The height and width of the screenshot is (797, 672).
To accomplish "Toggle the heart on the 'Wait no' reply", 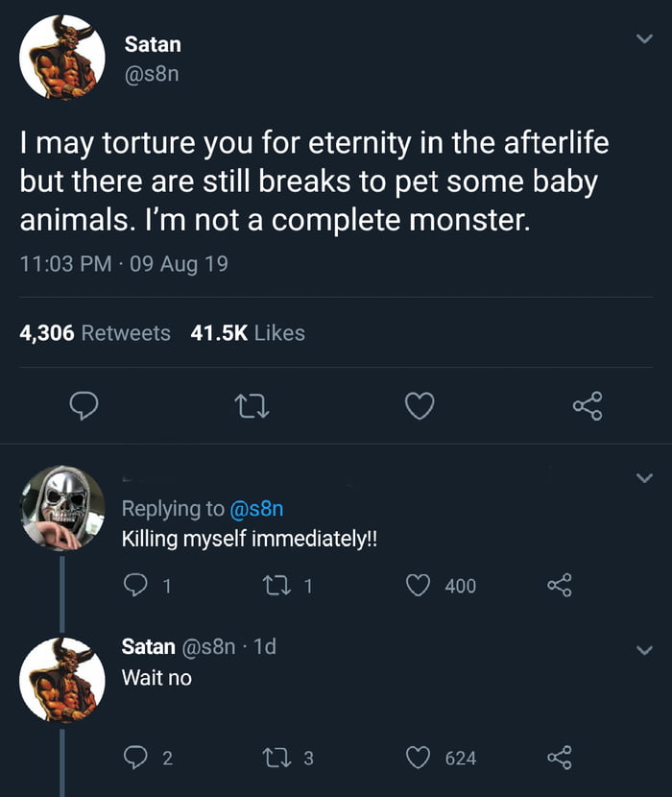I will click(x=420, y=758).
